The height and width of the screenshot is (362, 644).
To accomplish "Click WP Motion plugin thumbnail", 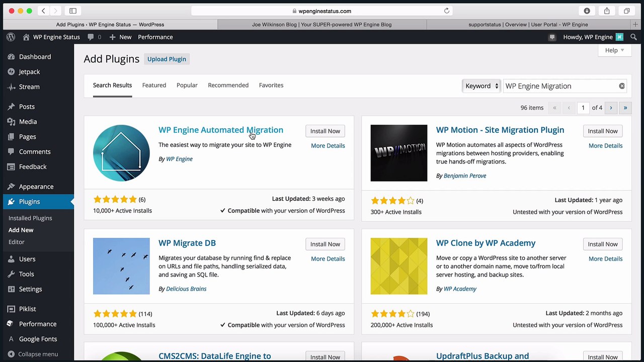I will (x=399, y=153).
